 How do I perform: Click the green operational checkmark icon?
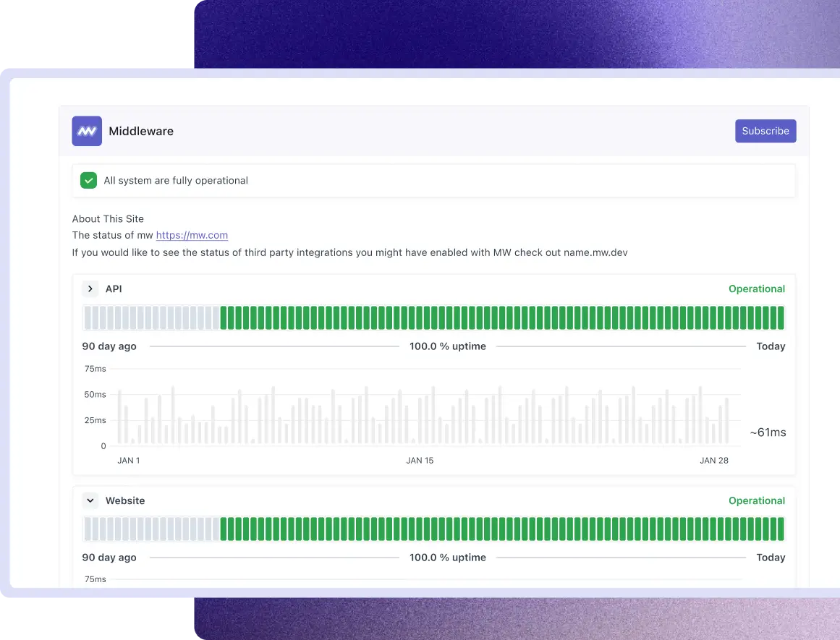88,181
